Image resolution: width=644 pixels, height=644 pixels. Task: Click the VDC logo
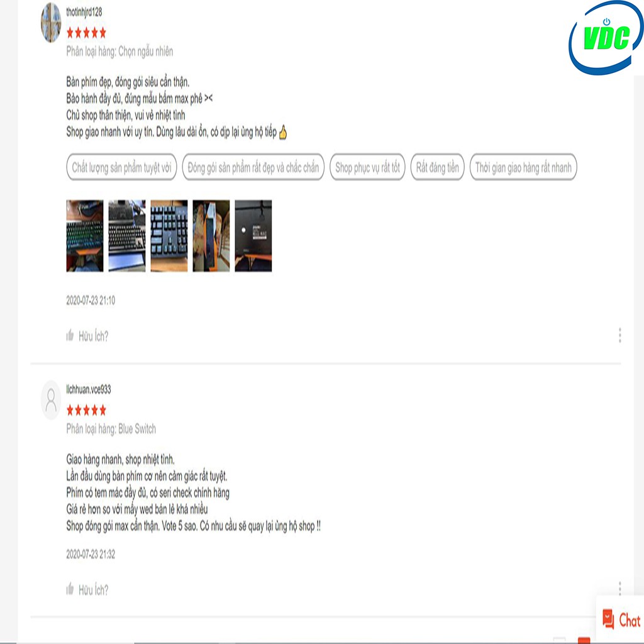pos(606,38)
